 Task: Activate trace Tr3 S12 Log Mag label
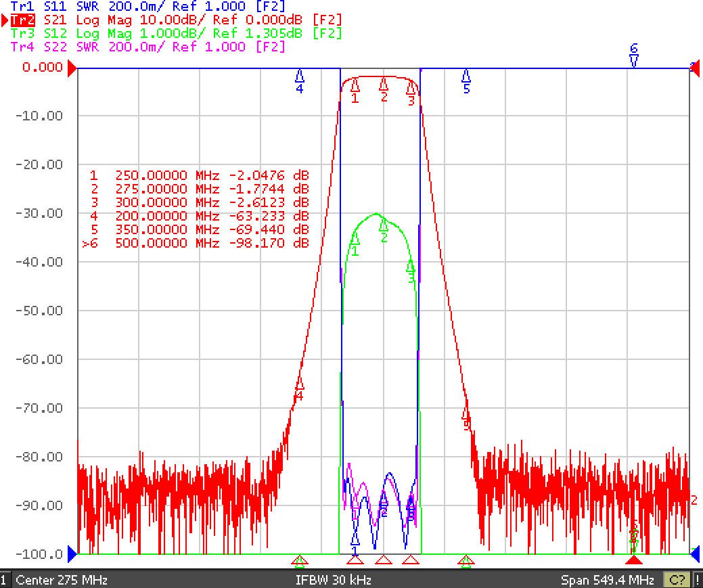pyautogui.click(x=176, y=33)
